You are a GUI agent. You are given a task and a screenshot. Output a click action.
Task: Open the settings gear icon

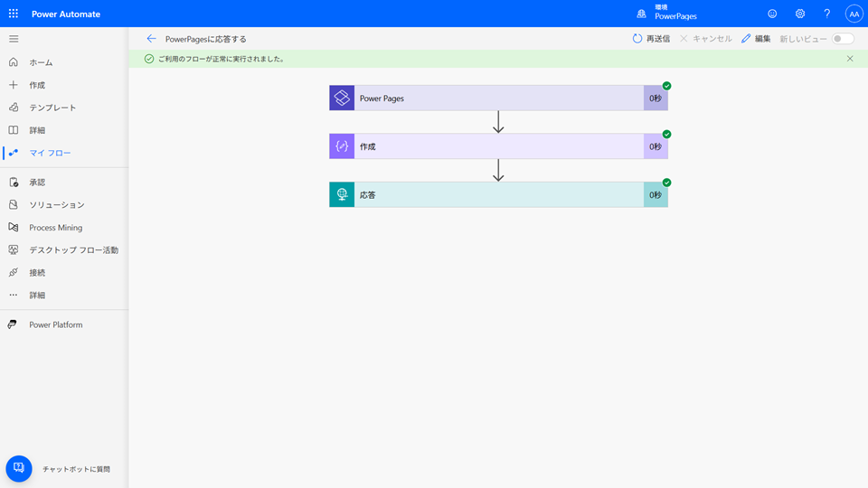click(800, 14)
